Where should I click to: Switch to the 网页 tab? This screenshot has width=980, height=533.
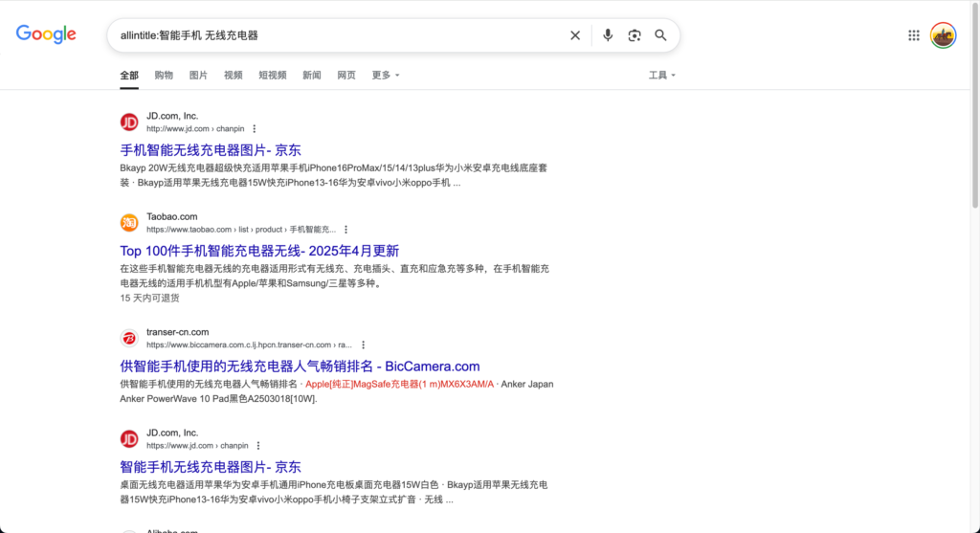click(346, 75)
